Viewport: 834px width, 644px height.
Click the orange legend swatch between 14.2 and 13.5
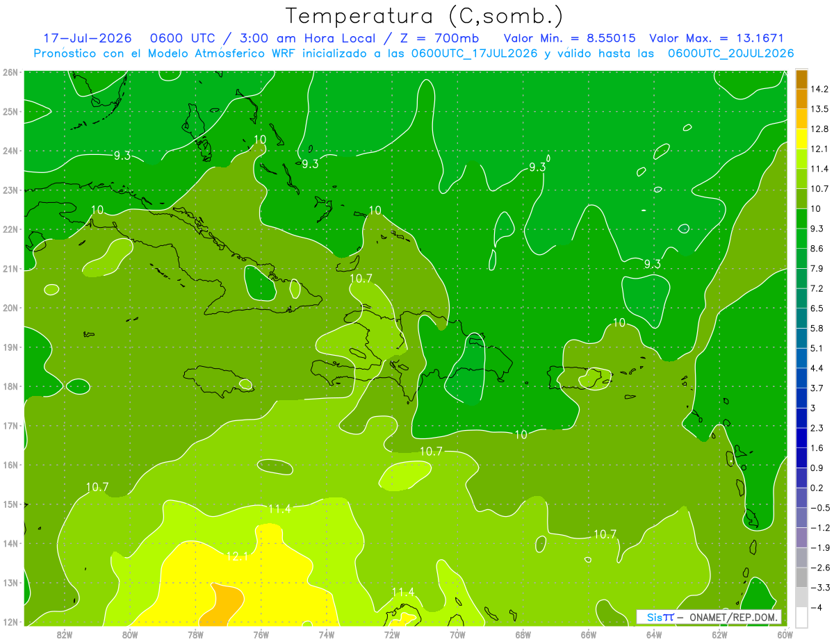pyautogui.click(x=801, y=99)
